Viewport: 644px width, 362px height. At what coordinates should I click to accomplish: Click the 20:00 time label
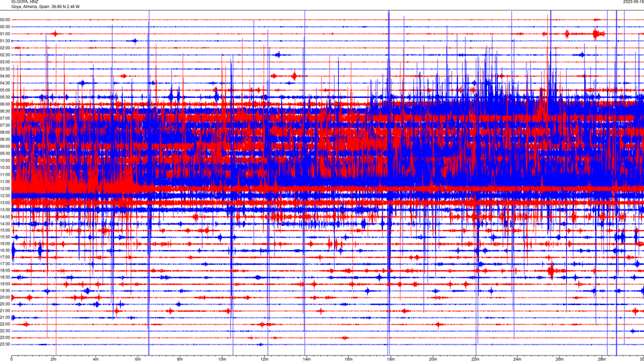coord(5,298)
